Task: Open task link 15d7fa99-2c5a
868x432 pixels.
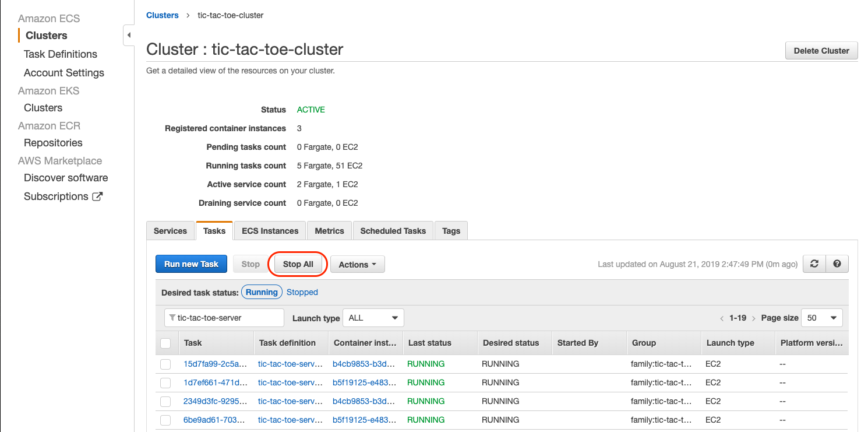Action: (215, 364)
